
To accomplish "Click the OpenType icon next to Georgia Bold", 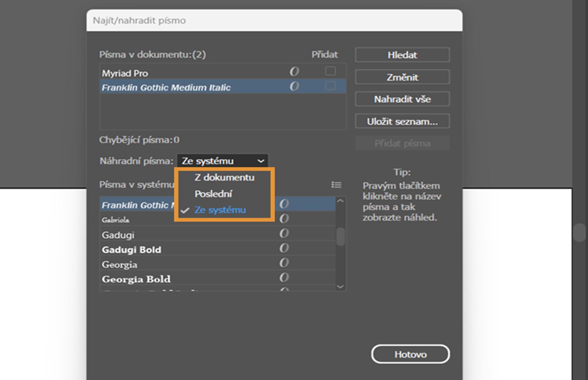I will [x=284, y=278].
